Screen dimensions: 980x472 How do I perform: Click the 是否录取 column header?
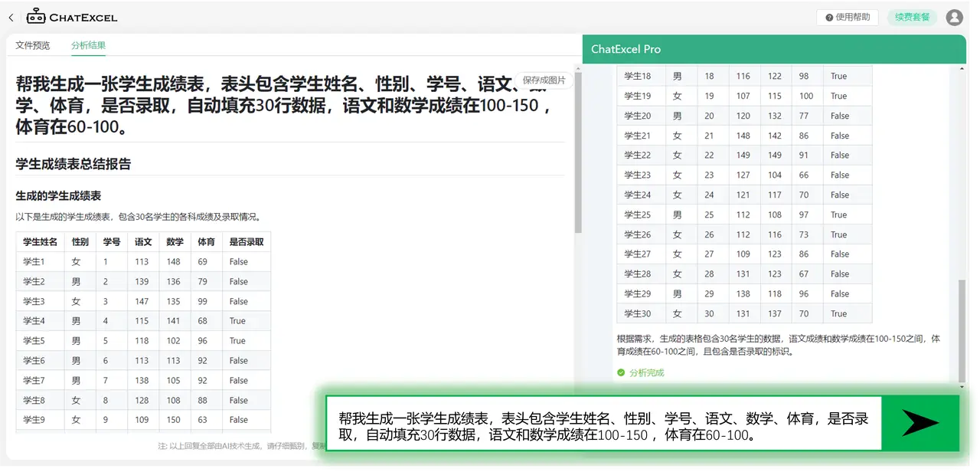tap(247, 242)
